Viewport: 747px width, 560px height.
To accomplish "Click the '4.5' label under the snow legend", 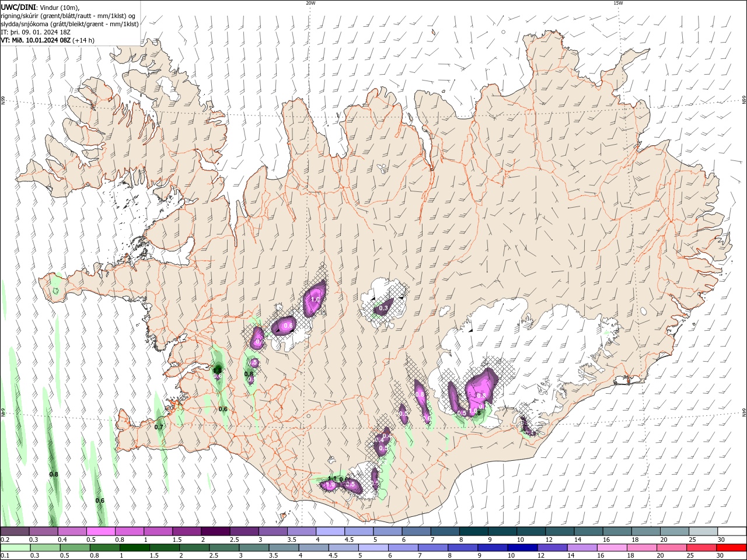I will pos(349,540).
